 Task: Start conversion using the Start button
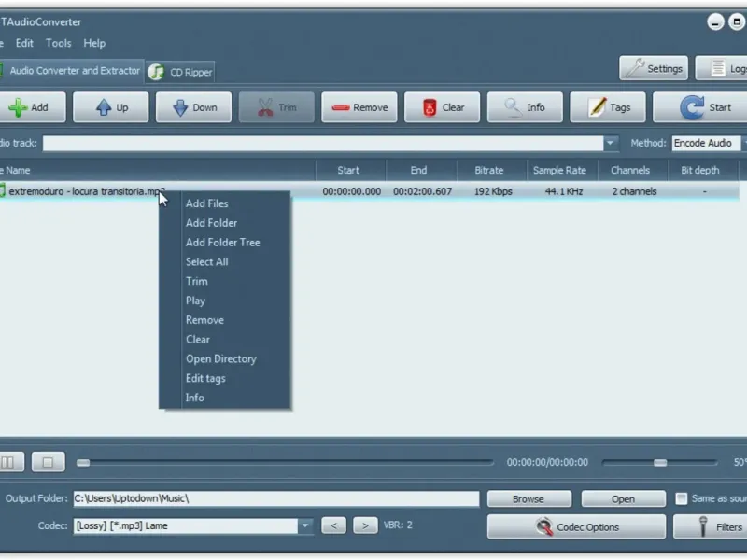click(700, 107)
